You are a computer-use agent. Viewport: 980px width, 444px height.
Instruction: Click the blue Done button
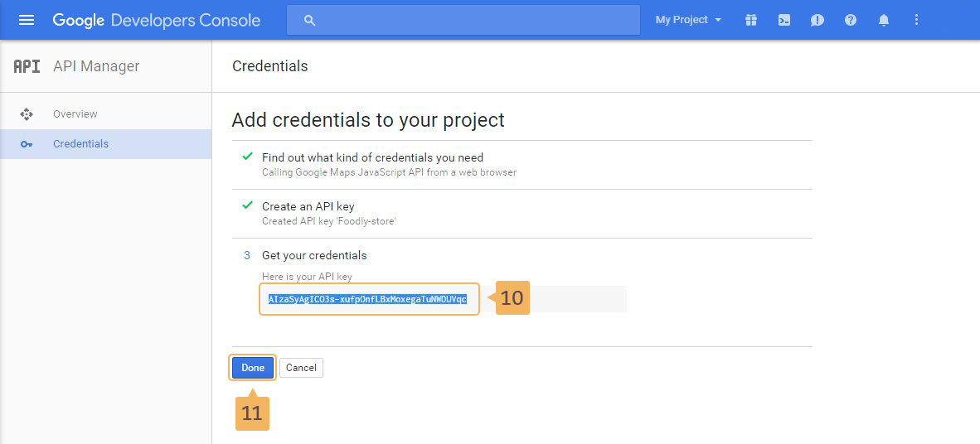point(253,368)
